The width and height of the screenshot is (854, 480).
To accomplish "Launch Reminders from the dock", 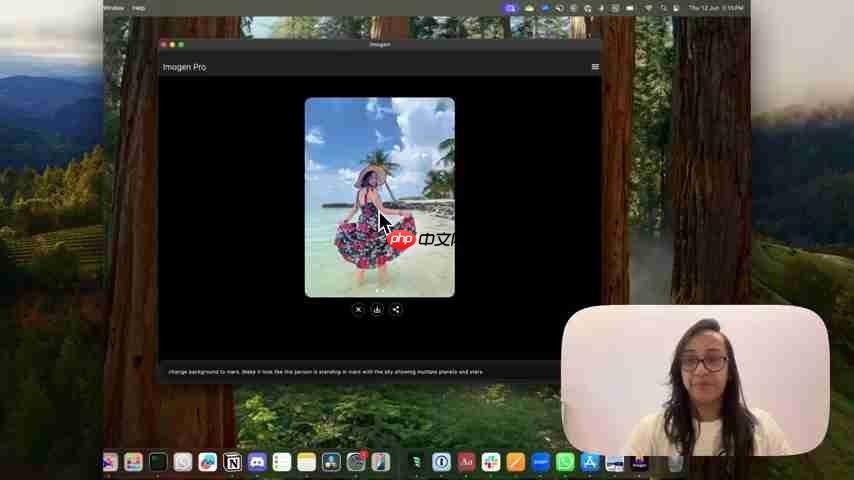I will (x=282, y=463).
